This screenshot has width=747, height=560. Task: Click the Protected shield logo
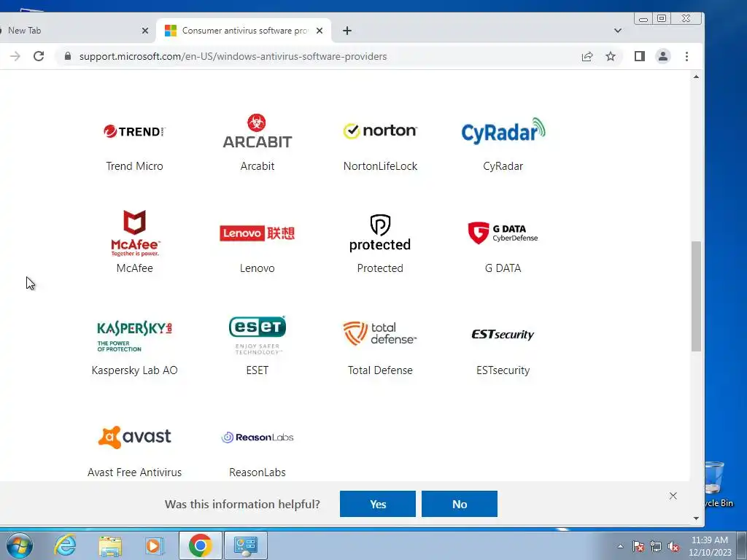click(x=380, y=233)
